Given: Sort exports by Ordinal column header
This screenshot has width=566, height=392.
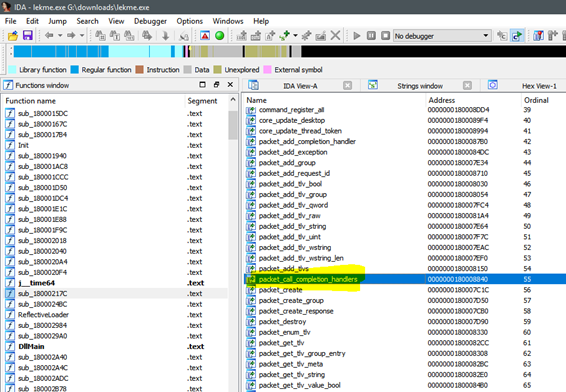Looking at the screenshot, I should pos(543,100).
